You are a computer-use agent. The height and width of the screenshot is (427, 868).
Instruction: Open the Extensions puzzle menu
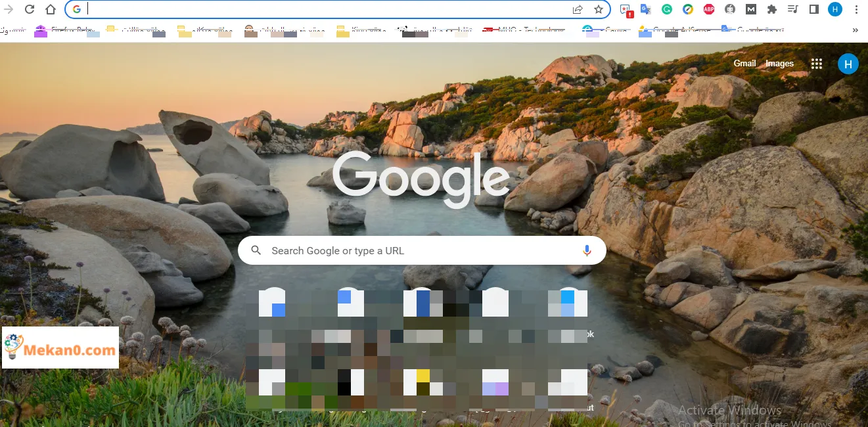772,9
